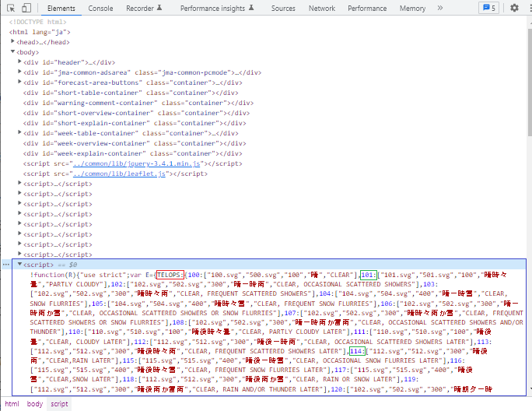Open the leaflet.js source link

coord(119,174)
